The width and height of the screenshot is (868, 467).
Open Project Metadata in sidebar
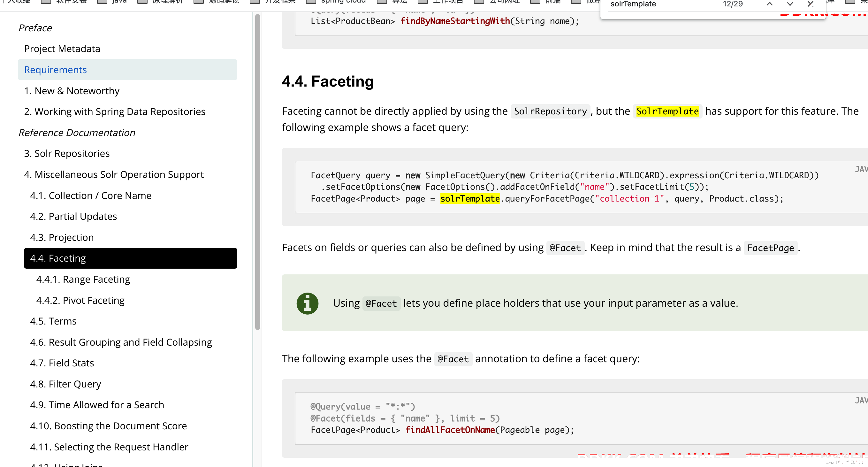pyautogui.click(x=62, y=49)
